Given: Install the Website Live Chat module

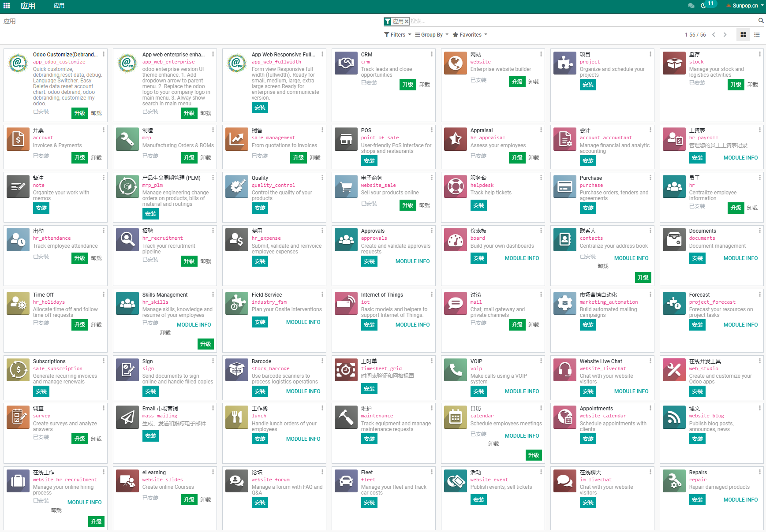Looking at the screenshot, I should coord(588,391).
